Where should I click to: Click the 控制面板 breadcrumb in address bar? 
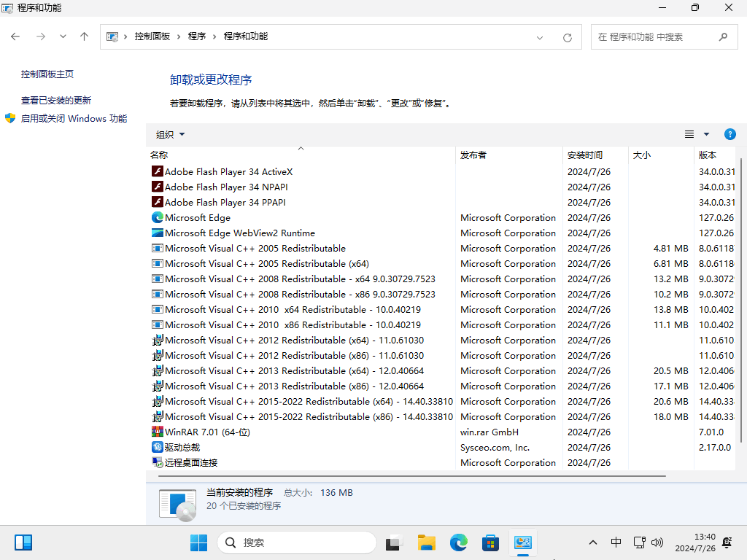tap(152, 36)
